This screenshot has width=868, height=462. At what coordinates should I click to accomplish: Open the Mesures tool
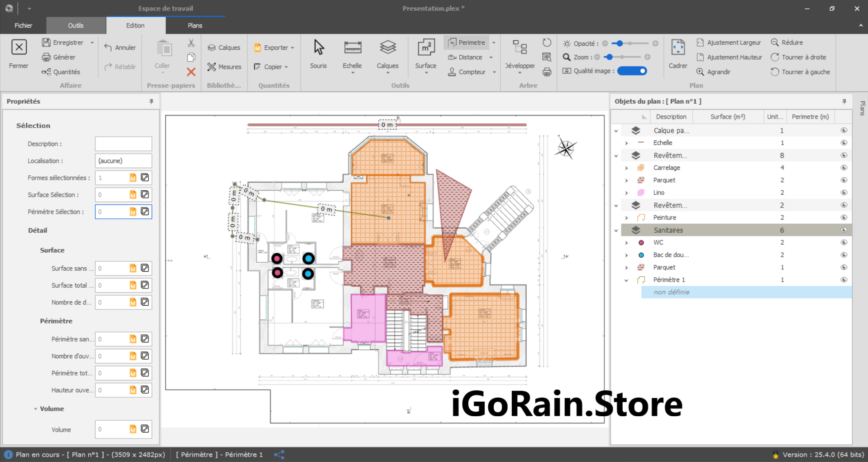tap(224, 67)
